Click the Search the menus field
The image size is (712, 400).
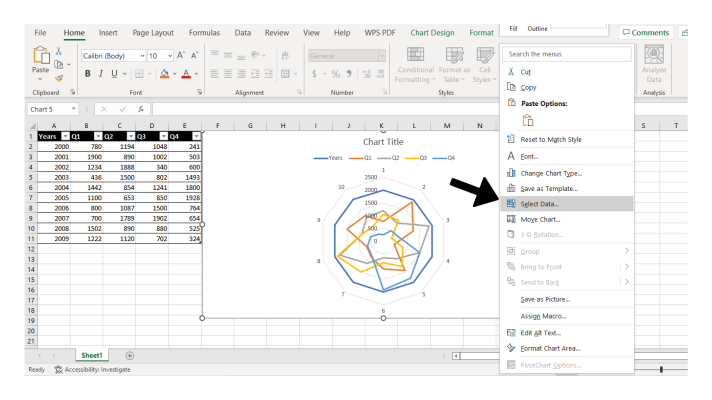point(566,54)
